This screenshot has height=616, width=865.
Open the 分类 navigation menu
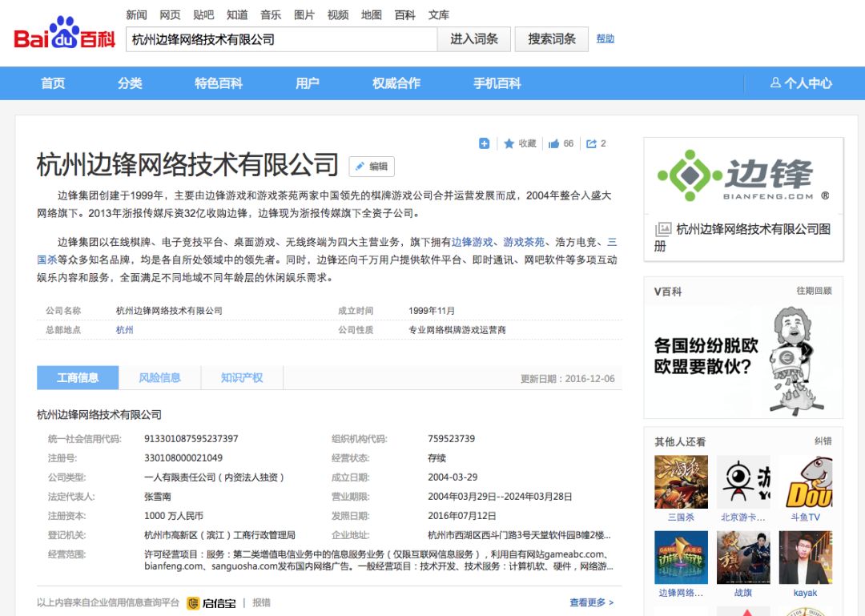(x=130, y=83)
